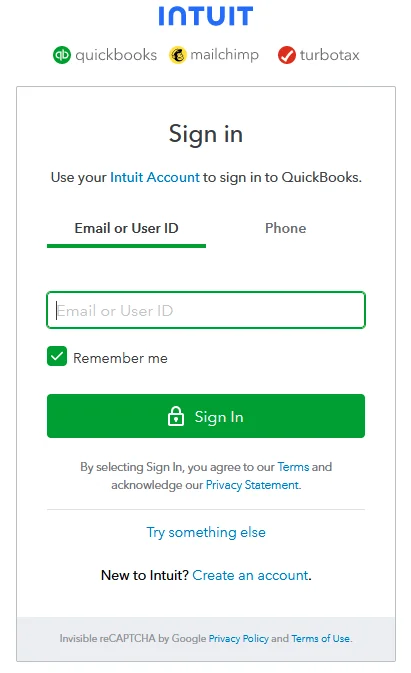
Task: Open Google reCAPTCHA Privacy Policy link
Action: point(239,639)
